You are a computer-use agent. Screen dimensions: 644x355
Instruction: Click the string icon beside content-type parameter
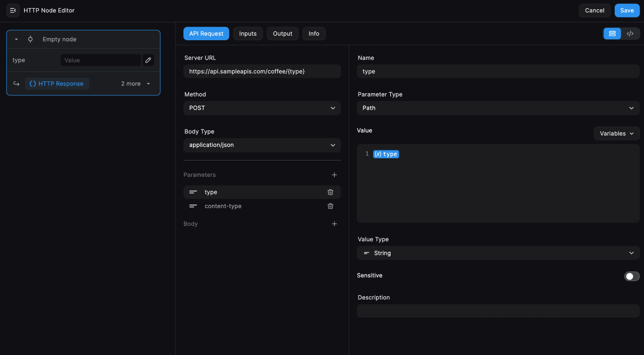pyautogui.click(x=193, y=206)
